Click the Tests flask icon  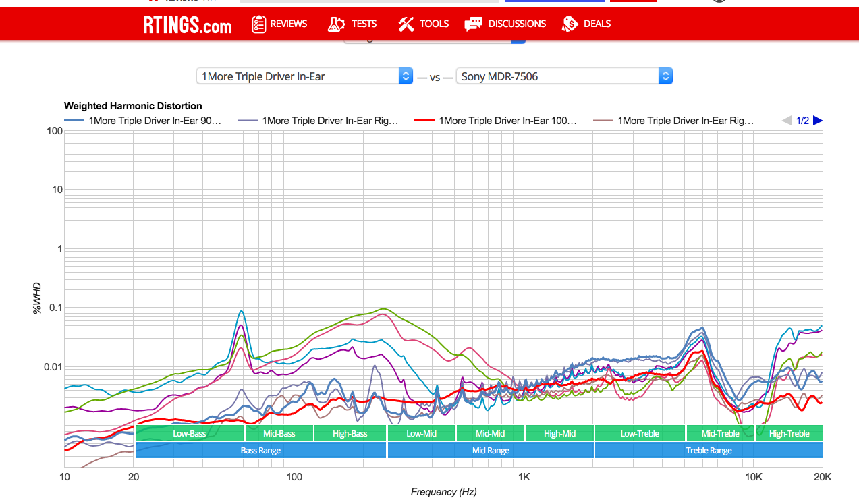pos(336,24)
